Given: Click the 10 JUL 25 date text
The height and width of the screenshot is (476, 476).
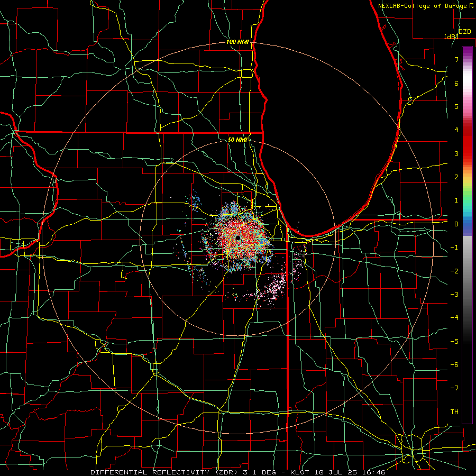Looking at the screenshot, I should point(336,472).
